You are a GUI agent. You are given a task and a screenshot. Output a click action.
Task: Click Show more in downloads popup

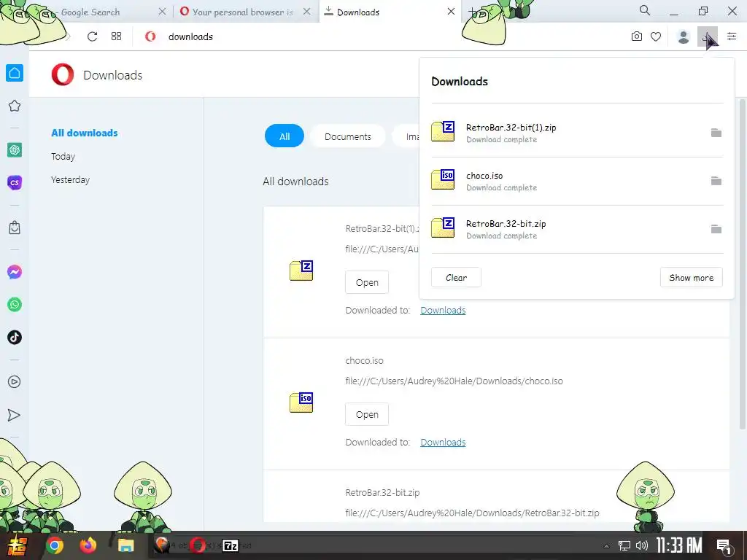pyautogui.click(x=692, y=278)
